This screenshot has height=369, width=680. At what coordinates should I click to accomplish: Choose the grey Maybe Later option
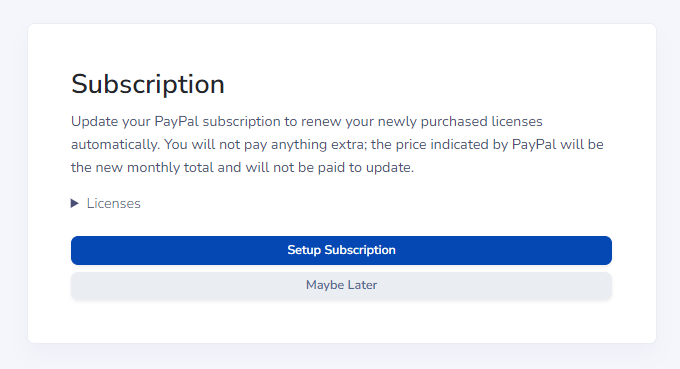[341, 285]
